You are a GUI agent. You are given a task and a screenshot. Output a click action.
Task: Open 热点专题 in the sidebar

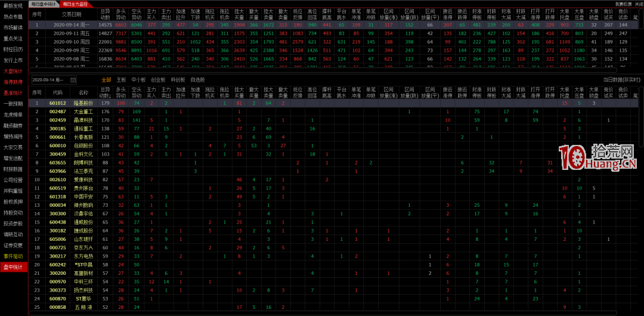(x=14, y=17)
